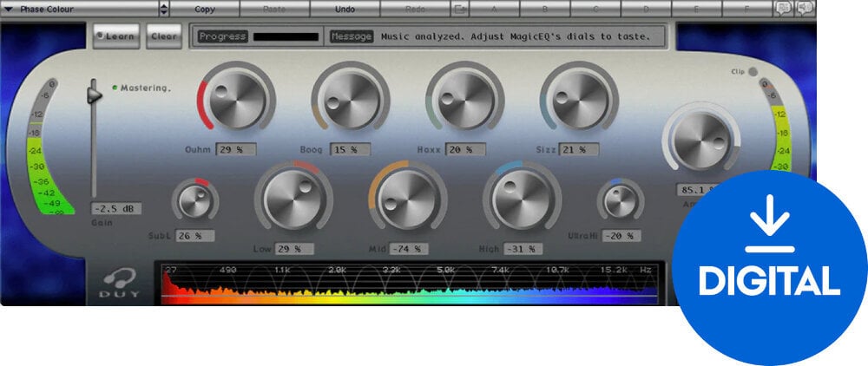Toggle the Learn button

(116, 36)
